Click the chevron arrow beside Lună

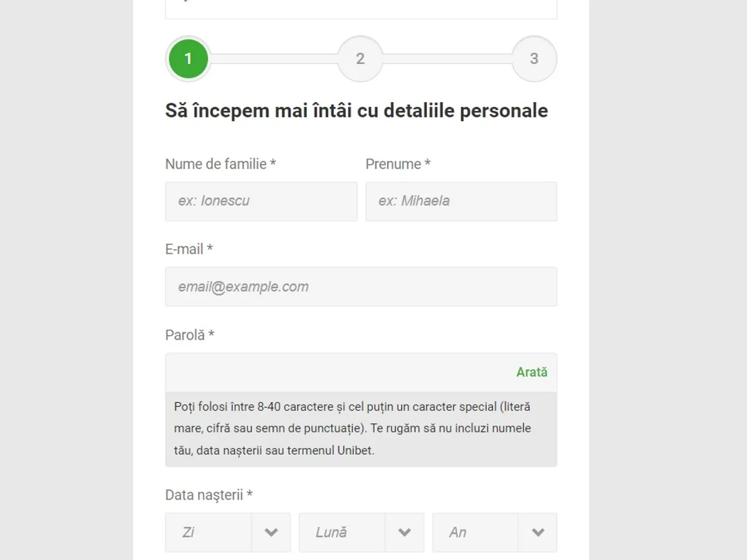point(405,533)
